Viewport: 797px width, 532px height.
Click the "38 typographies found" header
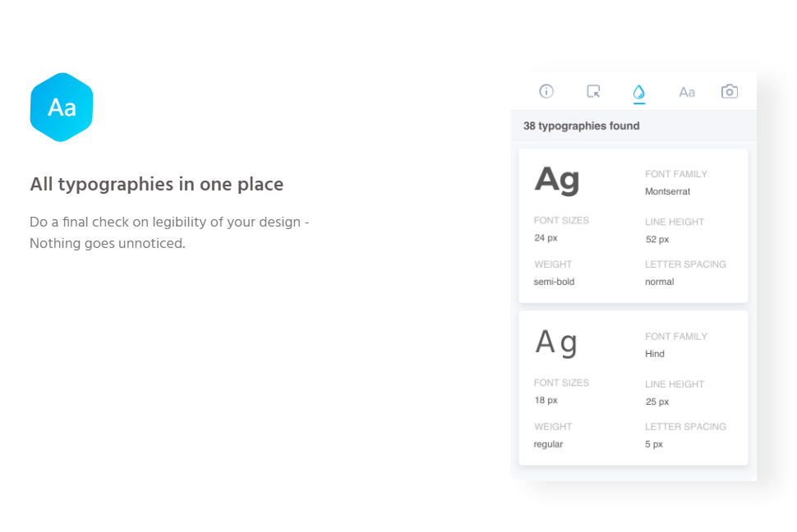582,126
